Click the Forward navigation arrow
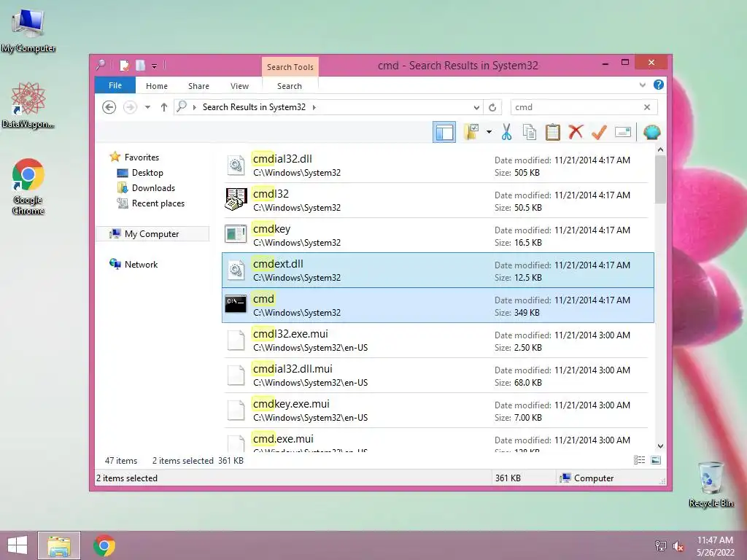Image resolution: width=747 pixels, height=560 pixels. pos(130,107)
